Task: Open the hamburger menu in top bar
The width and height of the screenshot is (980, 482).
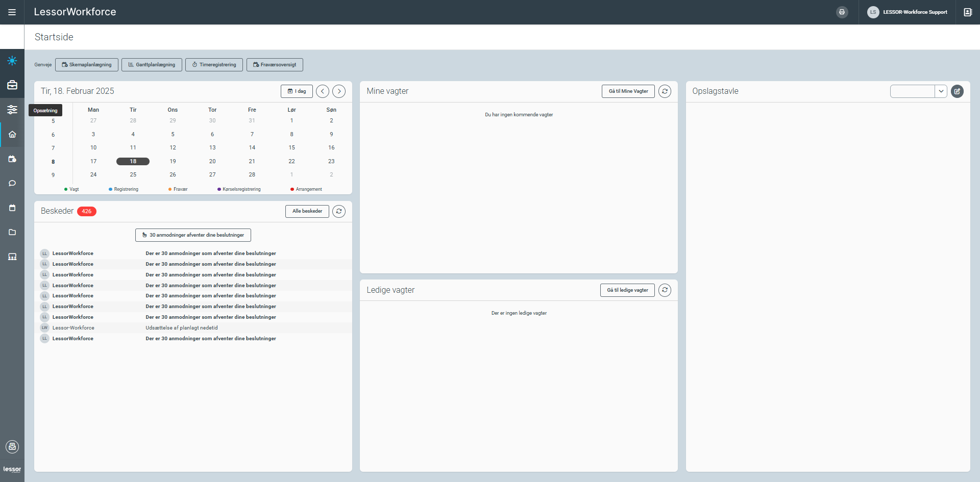Action: (12, 12)
